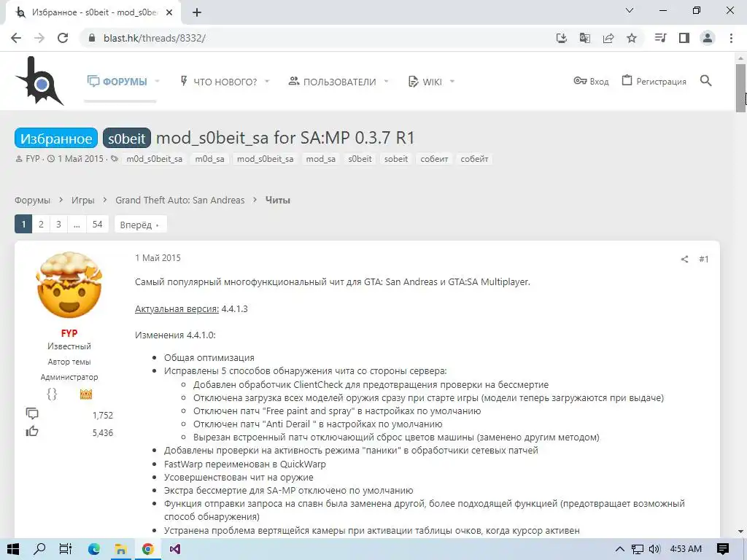Open the notifications center

coord(723,549)
